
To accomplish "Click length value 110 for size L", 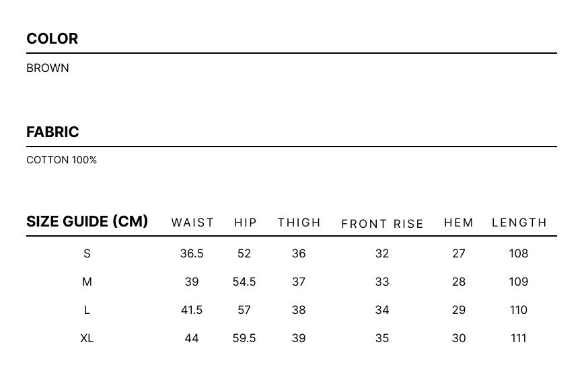I will pyautogui.click(x=519, y=310).
